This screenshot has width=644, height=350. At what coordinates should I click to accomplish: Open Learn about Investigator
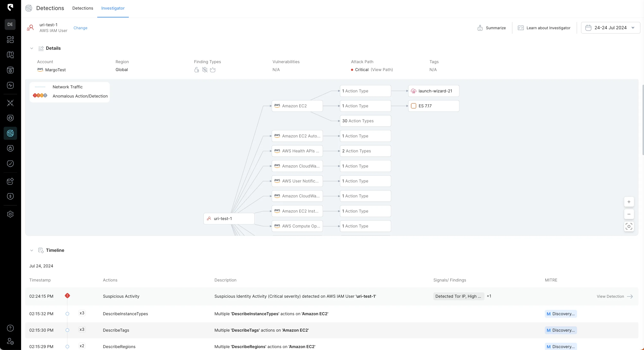click(544, 28)
